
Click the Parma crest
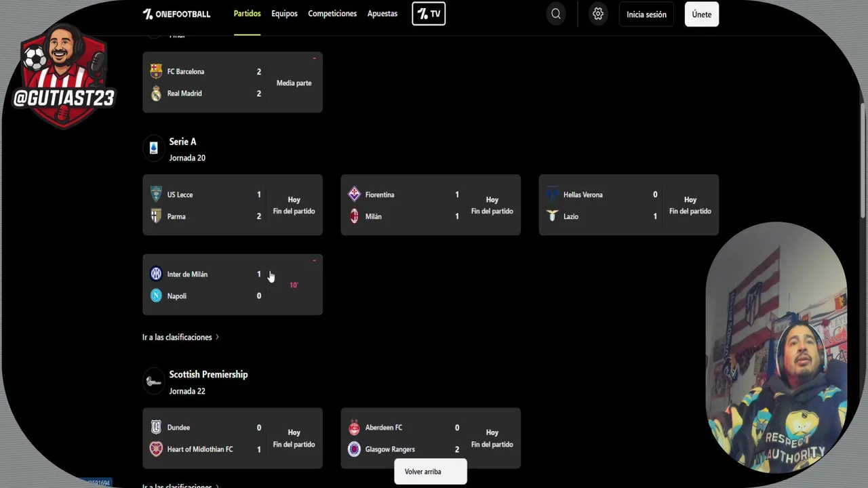click(x=156, y=216)
